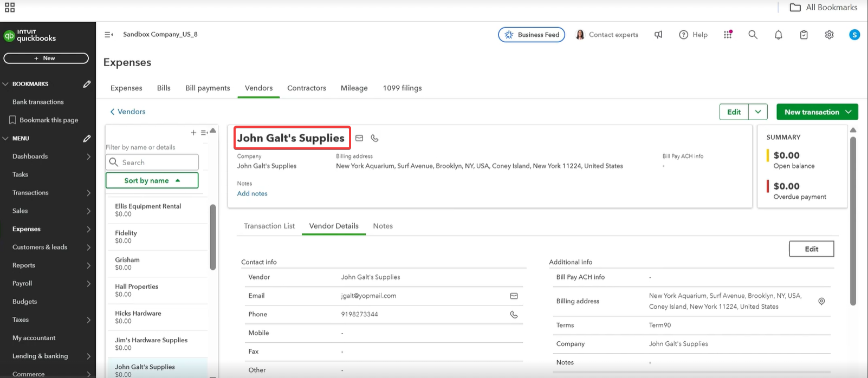Open the notifications bell
The width and height of the screenshot is (868, 378).
click(x=778, y=35)
